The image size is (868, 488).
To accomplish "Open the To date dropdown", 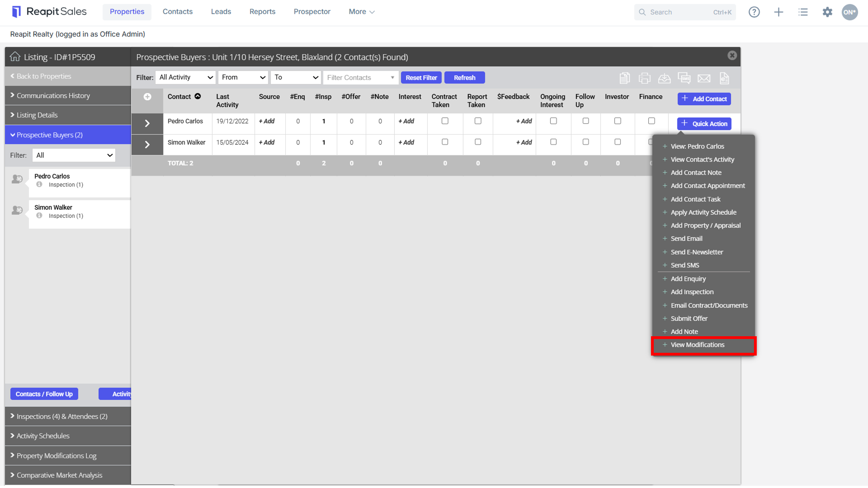I will (x=296, y=78).
